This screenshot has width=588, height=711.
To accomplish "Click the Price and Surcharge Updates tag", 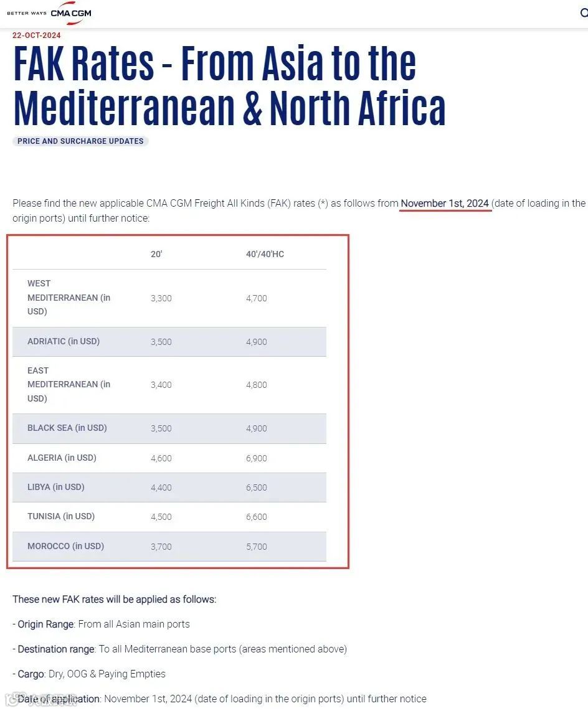I will pos(80,141).
